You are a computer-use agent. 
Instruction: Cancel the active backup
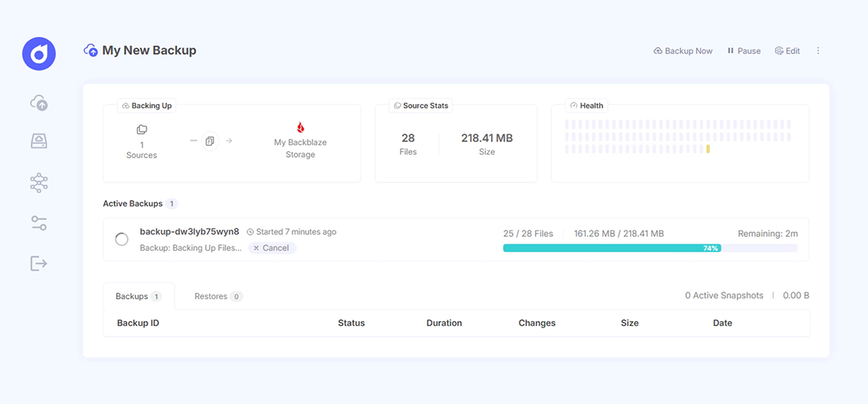coord(272,248)
